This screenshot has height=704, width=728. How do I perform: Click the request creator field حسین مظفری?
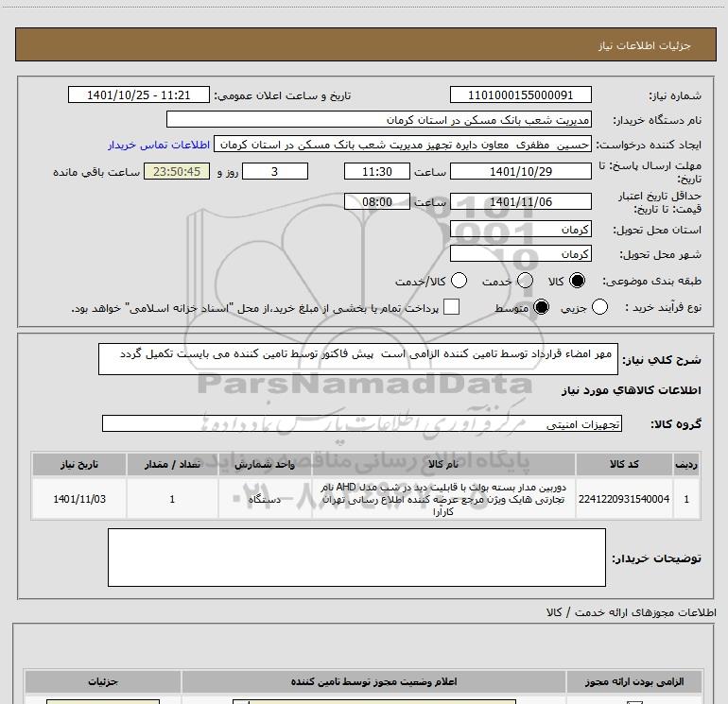click(x=403, y=145)
